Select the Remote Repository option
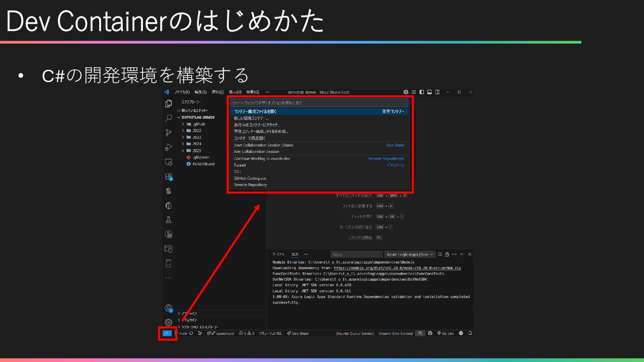The height and width of the screenshot is (362, 644). [319, 185]
